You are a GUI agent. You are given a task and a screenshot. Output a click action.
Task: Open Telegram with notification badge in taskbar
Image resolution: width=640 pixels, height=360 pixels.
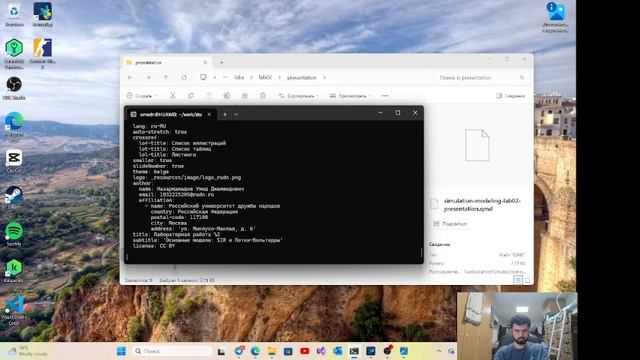click(x=239, y=351)
